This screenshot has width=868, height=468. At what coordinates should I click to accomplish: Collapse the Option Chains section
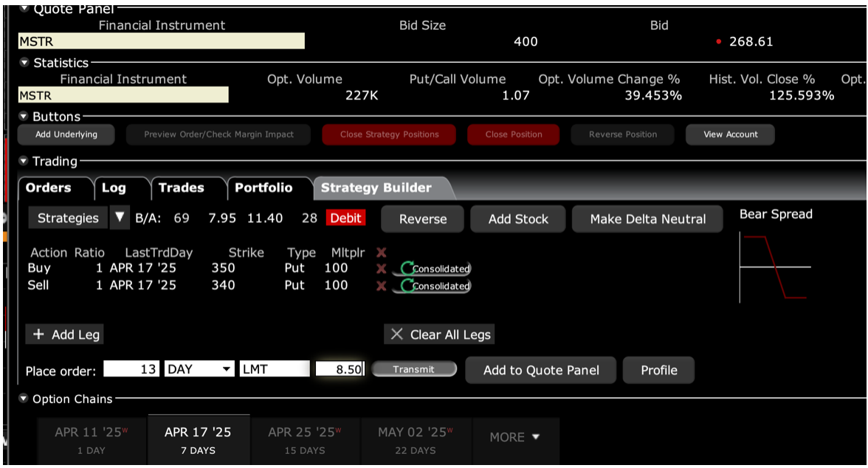point(24,399)
